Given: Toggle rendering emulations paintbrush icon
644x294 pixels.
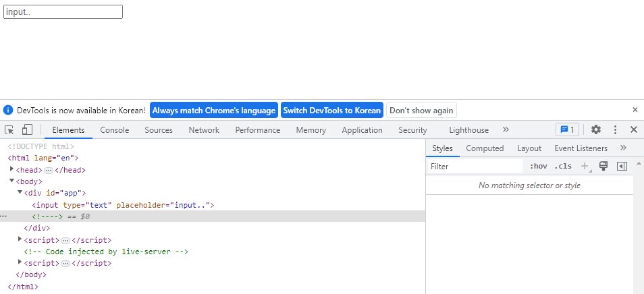Looking at the screenshot, I should coord(603,166).
